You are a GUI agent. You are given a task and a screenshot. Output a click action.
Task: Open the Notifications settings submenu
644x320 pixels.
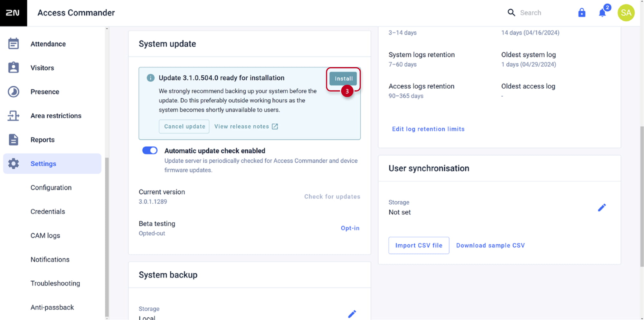pos(50,259)
